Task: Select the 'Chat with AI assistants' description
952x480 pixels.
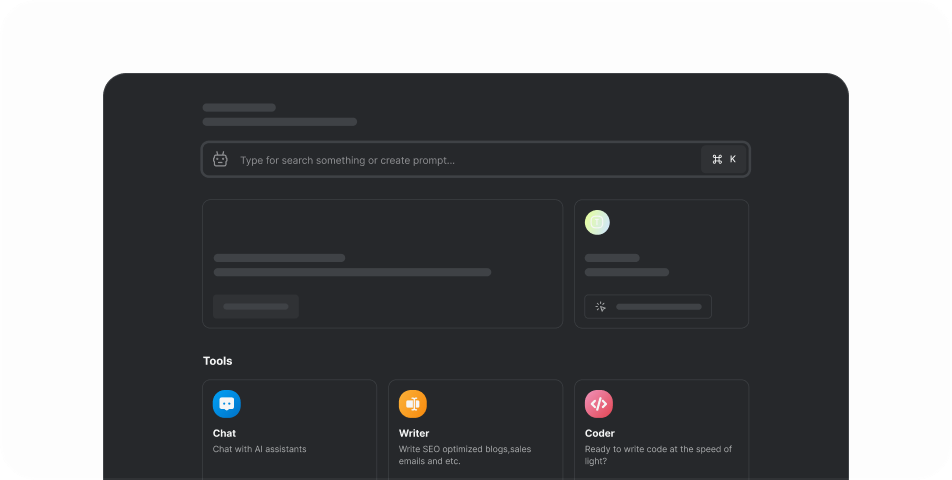Action: click(x=260, y=449)
